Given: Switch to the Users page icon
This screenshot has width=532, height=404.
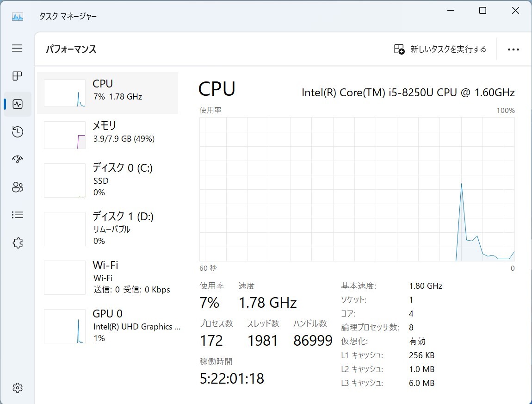Looking at the screenshot, I should click(x=17, y=187).
